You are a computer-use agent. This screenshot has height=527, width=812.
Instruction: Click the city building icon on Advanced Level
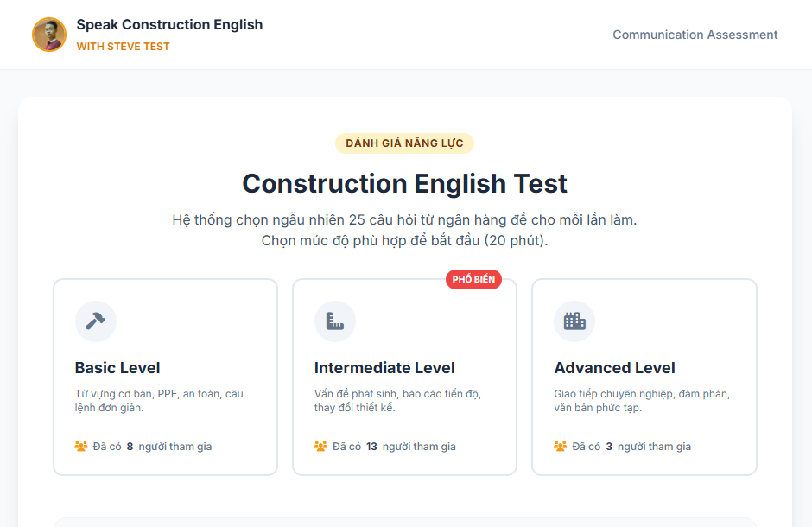pyautogui.click(x=574, y=321)
